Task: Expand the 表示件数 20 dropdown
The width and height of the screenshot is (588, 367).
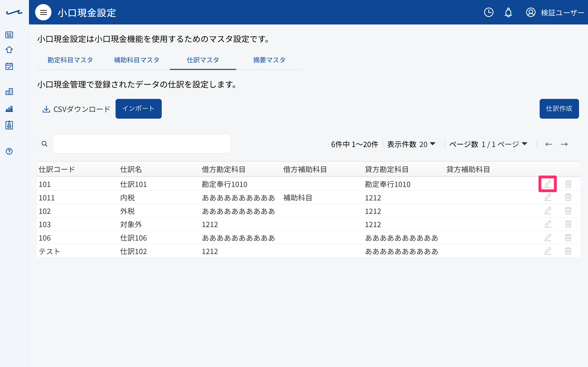Action: pos(411,144)
